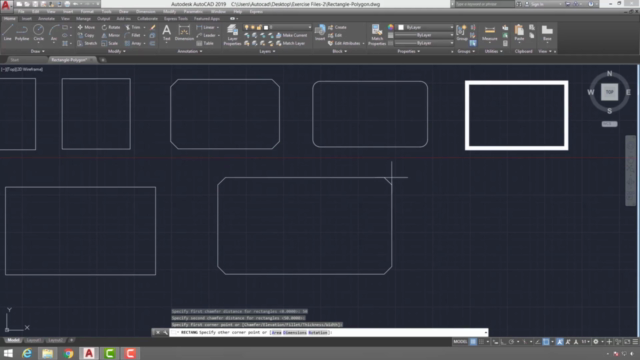This screenshot has width=640, height=360.
Task: Select the Dimension tool
Action: tap(184, 33)
